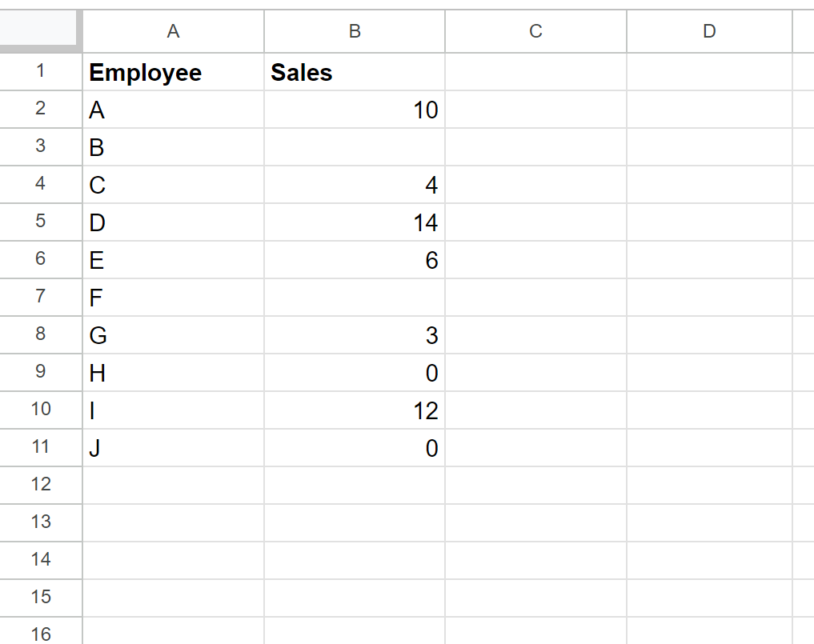Select the cell with employee G

tap(173, 334)
